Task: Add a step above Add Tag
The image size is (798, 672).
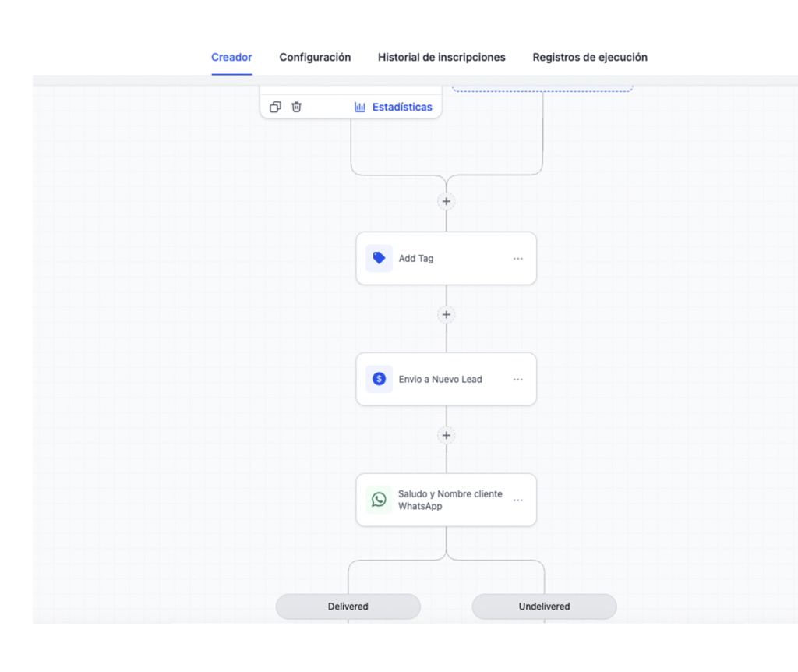Action: tap(446, 201)
